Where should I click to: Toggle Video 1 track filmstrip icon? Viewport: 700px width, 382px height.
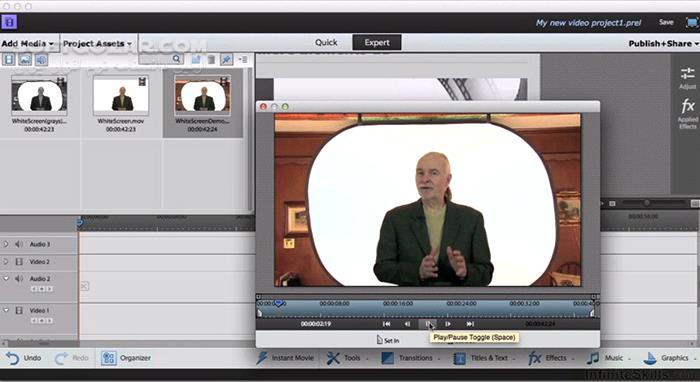(19, 310)
